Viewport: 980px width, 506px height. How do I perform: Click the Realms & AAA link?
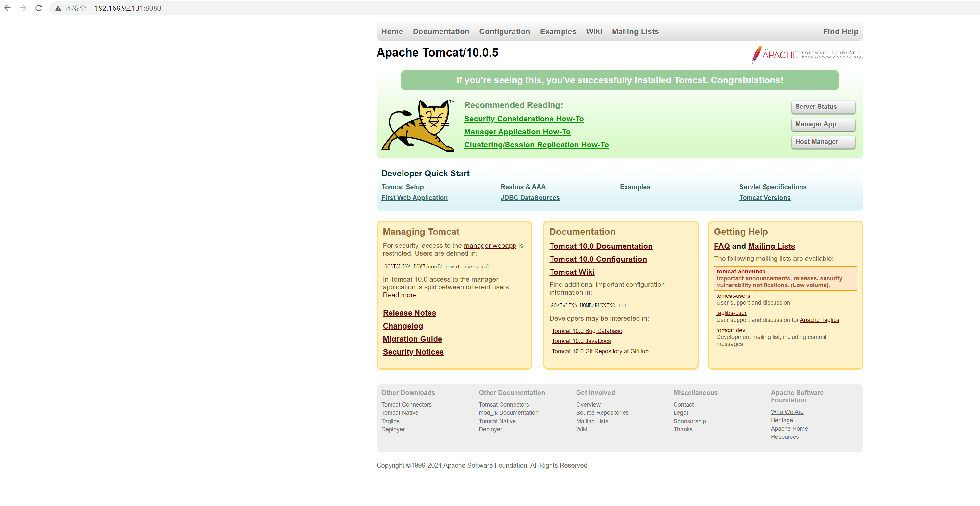coord(523,187)
